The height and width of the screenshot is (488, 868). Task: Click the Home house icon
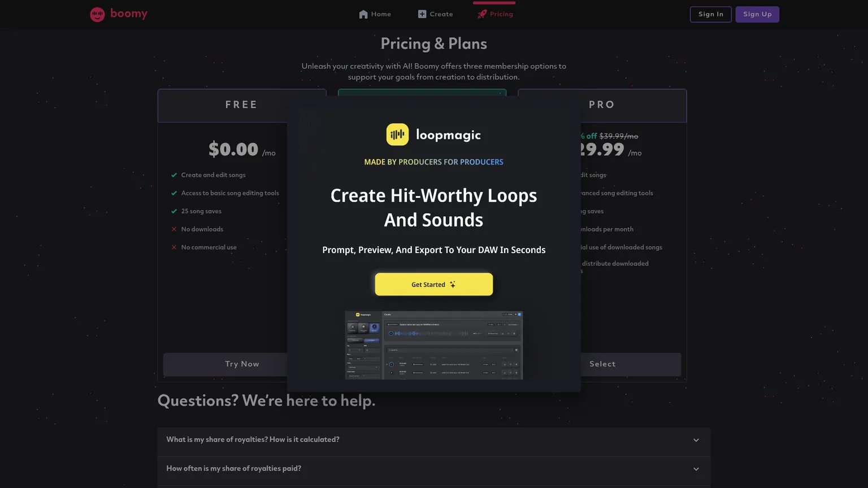coord(363,14)
